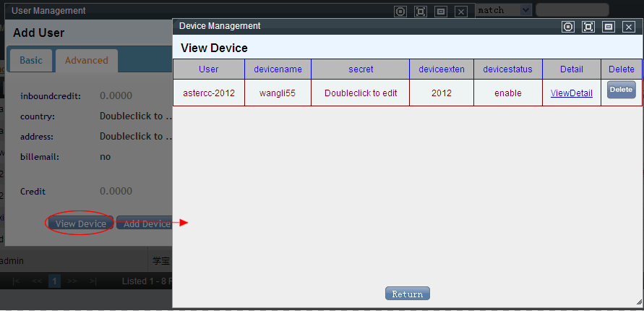644x311 pixels.
Task: Switch to the Basic tab
Action: click(30, 60)
